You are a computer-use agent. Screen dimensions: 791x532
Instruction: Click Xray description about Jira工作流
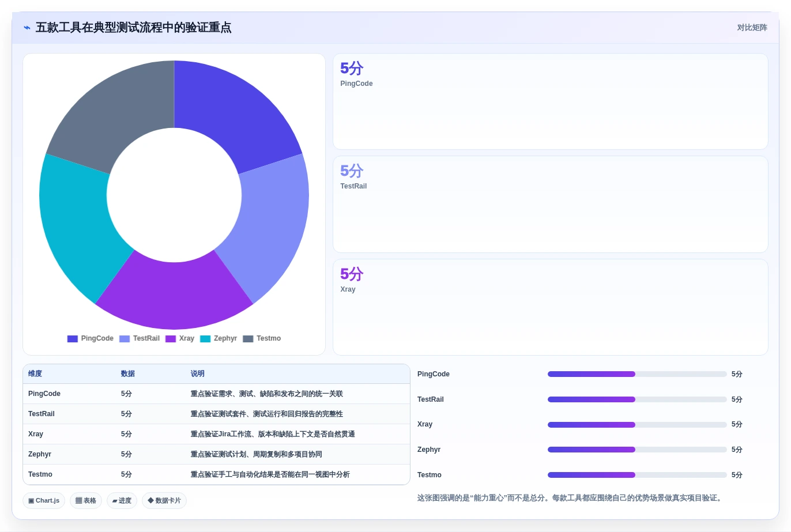[x=273, y=434]
